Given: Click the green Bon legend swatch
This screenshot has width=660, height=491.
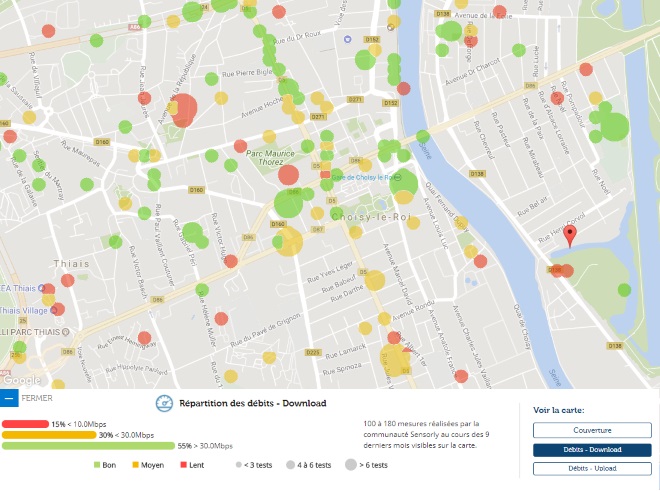Looking at the screenshot, I should pyautogui.click(x=97, y=466).
